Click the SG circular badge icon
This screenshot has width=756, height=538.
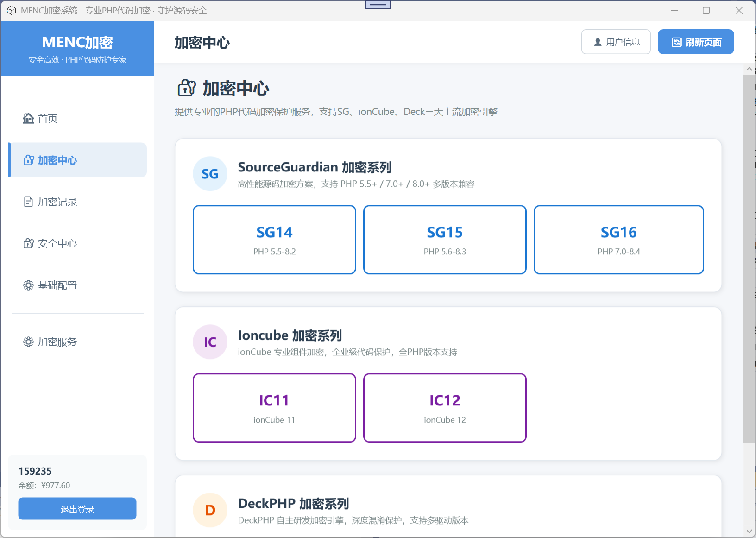210,174
